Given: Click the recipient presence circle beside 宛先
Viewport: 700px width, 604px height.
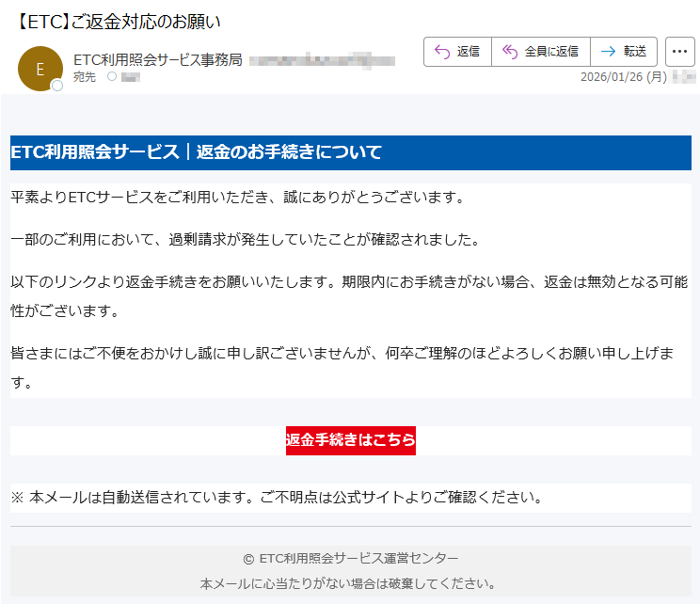Looking at the screenshot, I should click(x=112, y=77).
